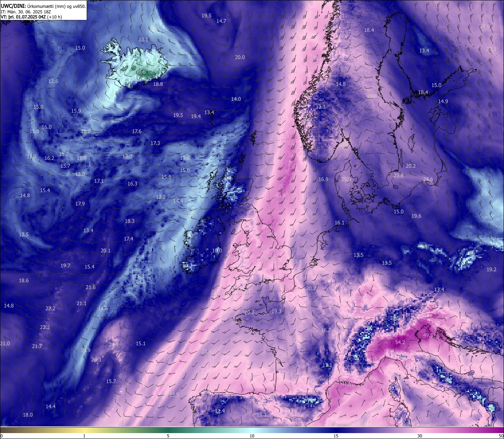Click the 21.0 value at the left edge
The width and height of the screenshot is (504, 439).
[x=5, y=343]
